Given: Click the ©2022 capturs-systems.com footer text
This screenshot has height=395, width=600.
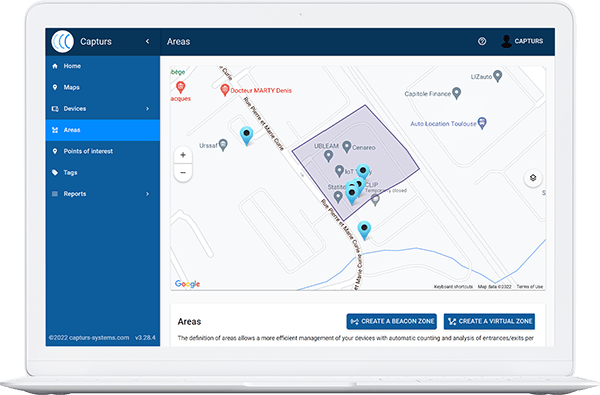Looking at the screenshot, I should (89, 338).
